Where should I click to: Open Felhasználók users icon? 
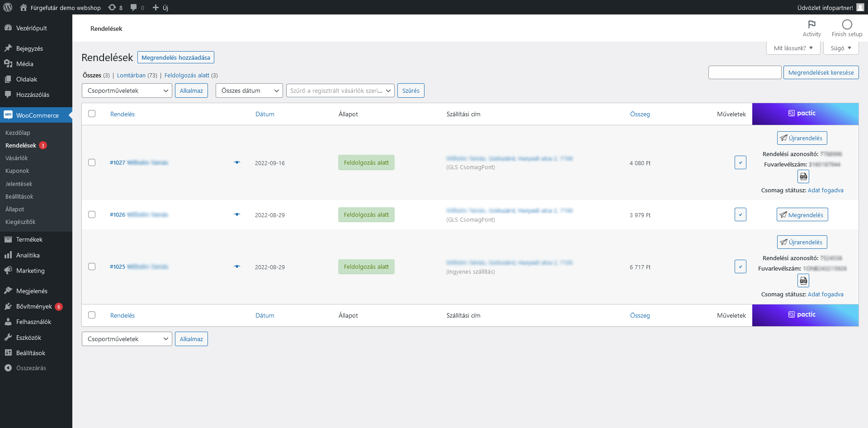8,322
